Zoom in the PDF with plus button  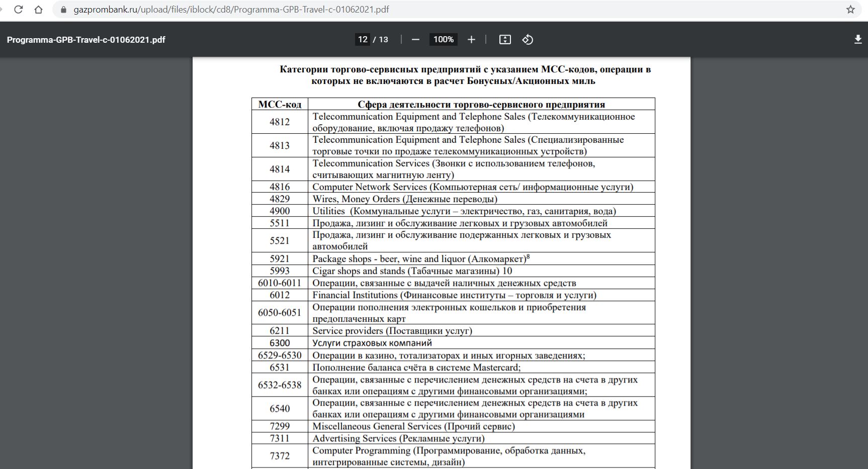coord(471,40)
